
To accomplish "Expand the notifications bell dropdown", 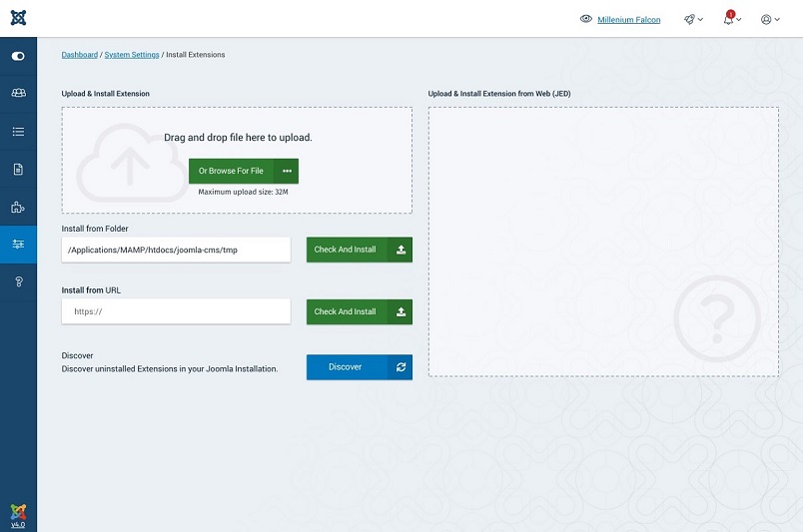I will click(731, 19).
